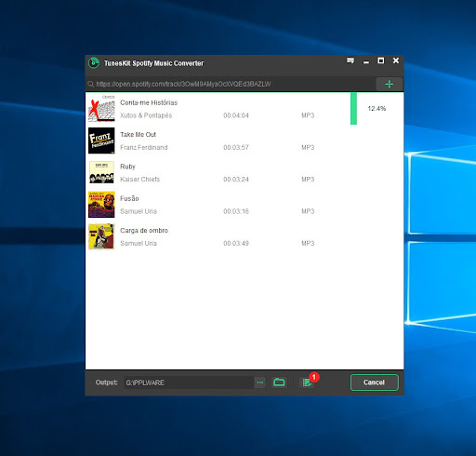Image resolution: width=476 pixels, height=456 pixels.
Task: Click the Kaiser Chiefs artist name
Action: [139, 180]
